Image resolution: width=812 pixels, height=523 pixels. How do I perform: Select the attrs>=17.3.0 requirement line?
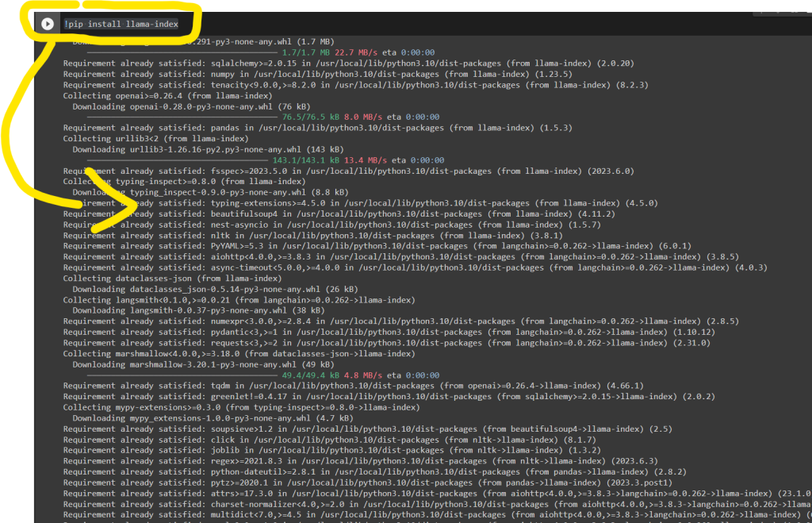click(438, 494)
